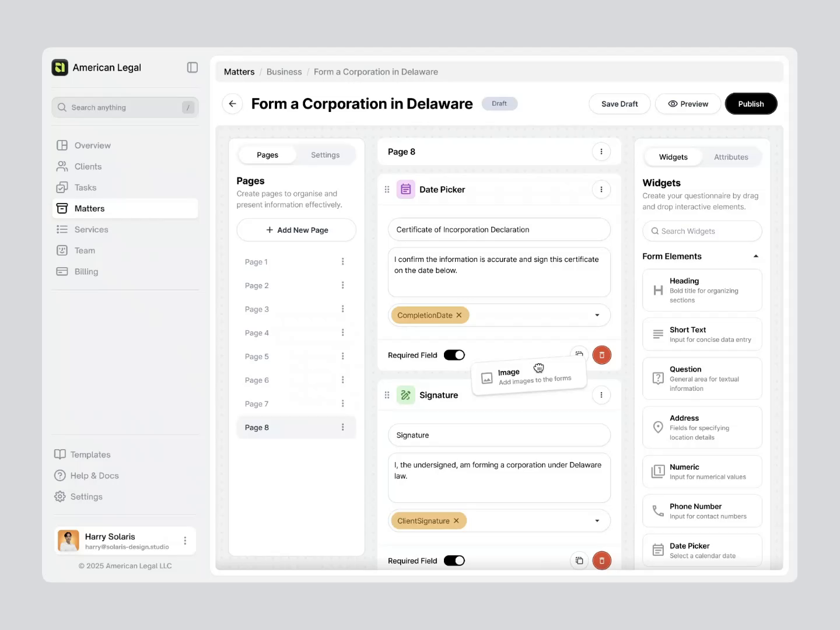
Task: Duplicate the Signature widget
Action: click(x=579, y=561)
